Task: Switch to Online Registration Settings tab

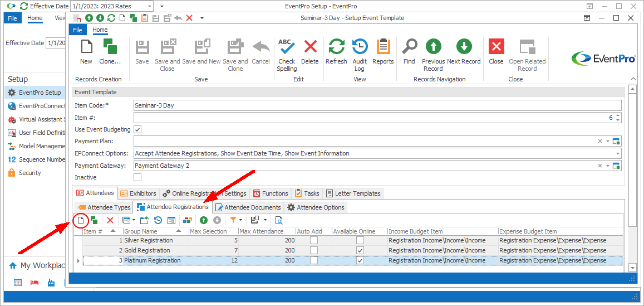Action: (x=205, y=193)
